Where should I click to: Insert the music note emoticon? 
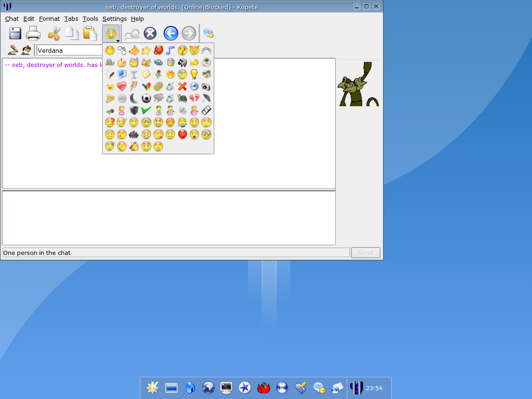click(x=170, y=50)
